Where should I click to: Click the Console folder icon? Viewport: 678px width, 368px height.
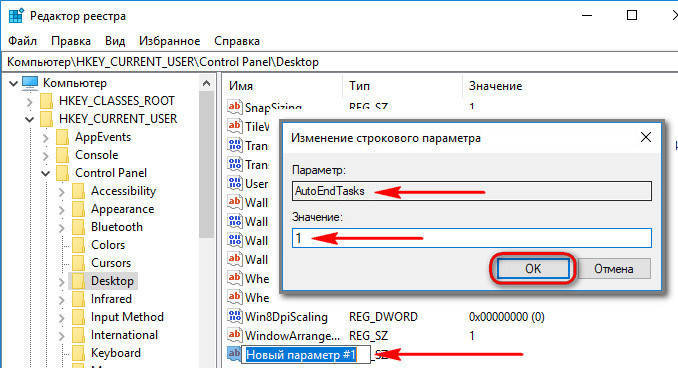[62, 155]
